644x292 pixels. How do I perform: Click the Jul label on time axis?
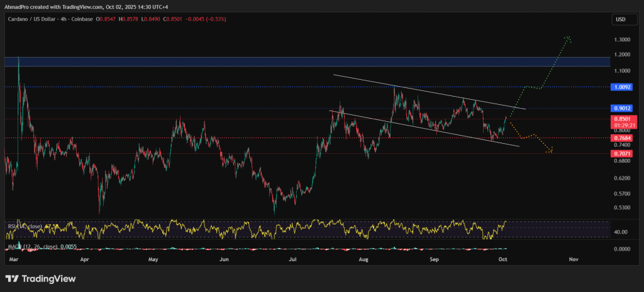[x=292, y=258]
